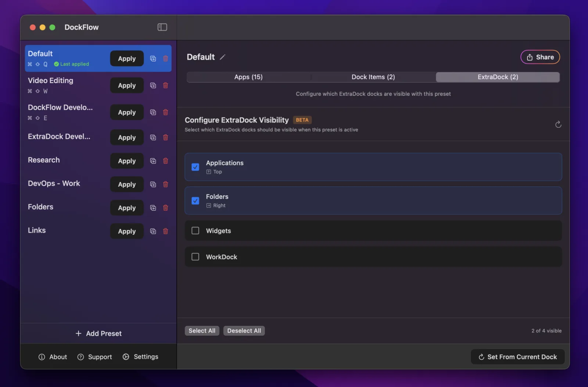This screenshot has height=387, width=588.
Task: Duplicate the Video Editing preset
Action: 153,85
